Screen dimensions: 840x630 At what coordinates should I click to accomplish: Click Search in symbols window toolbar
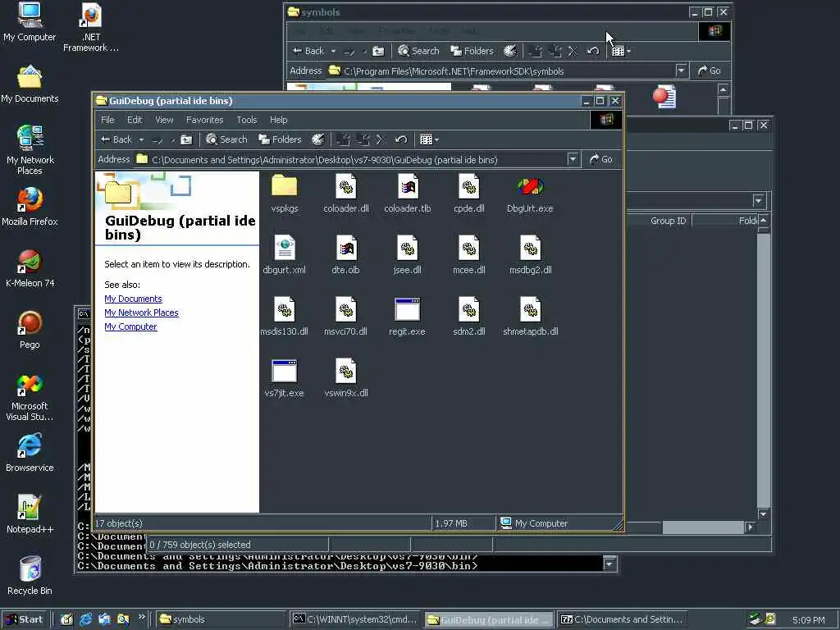click(x=419, y=51)
